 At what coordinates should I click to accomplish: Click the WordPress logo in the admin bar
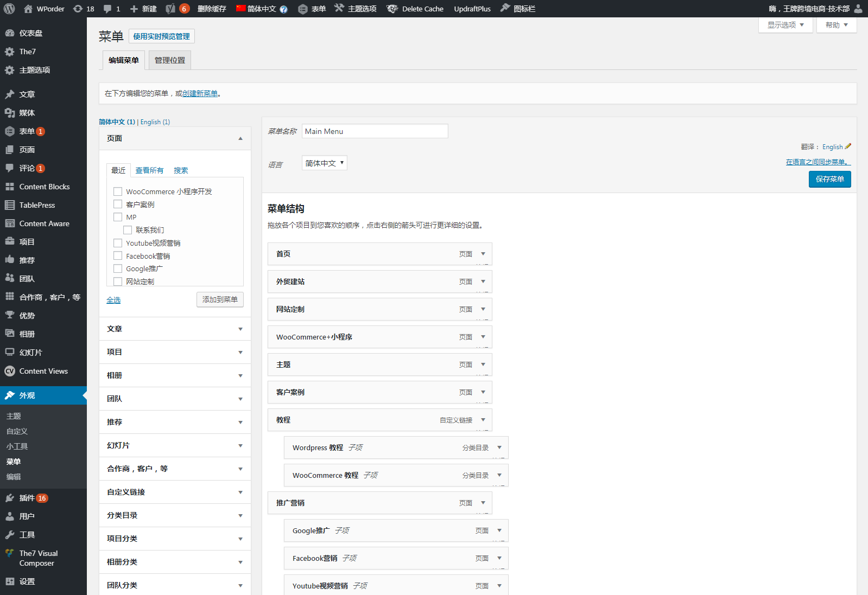click(x=9, y=9)
